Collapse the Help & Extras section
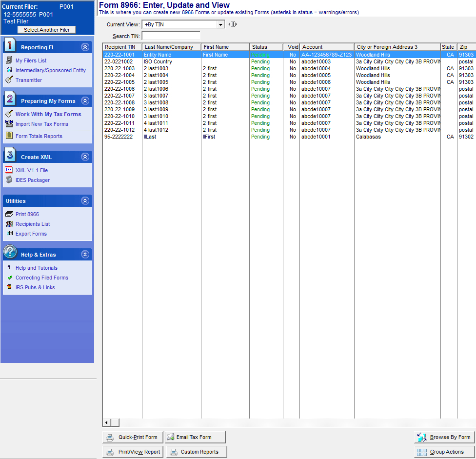 point(85,255)
